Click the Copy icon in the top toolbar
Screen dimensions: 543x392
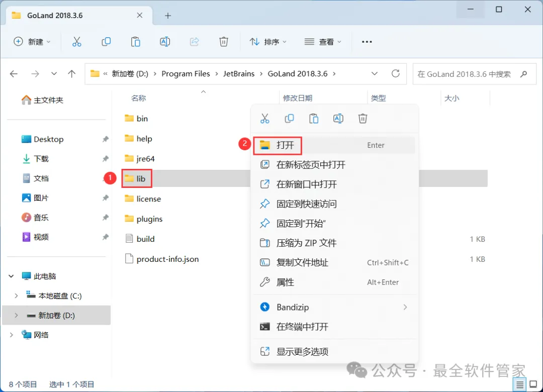coord(106,42)
